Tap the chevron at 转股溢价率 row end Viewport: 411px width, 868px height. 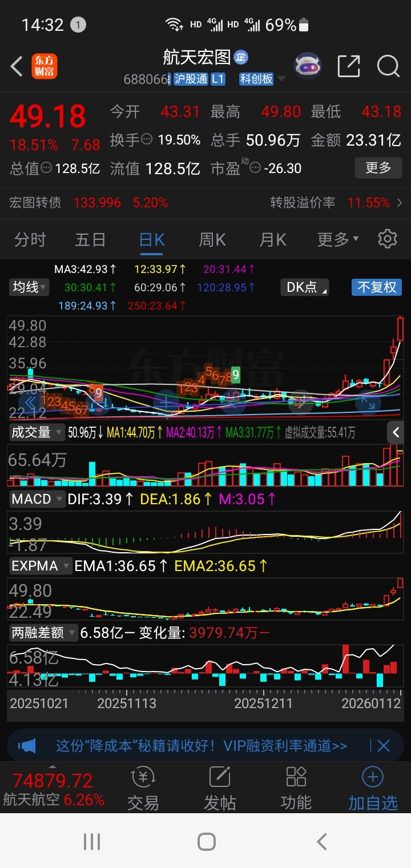click(399, 203)
